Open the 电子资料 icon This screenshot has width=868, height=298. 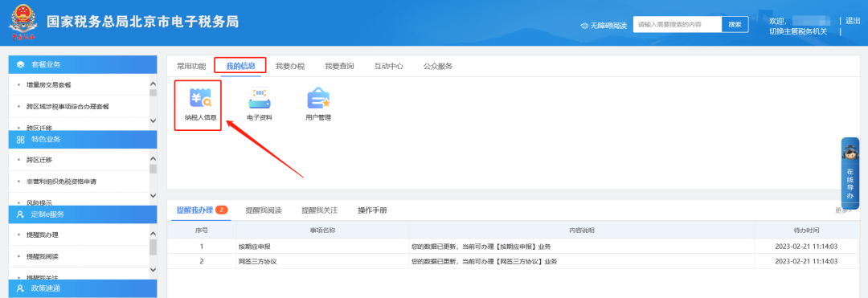(x=259, y=104)
